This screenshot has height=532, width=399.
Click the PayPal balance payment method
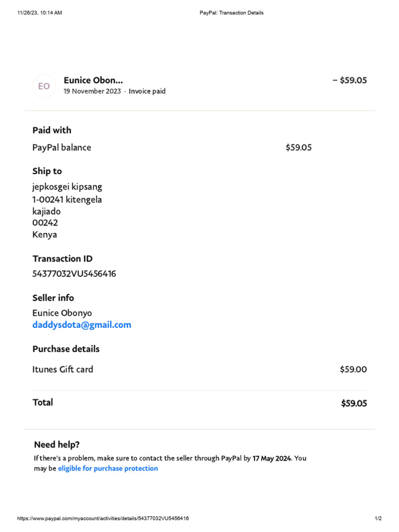tap(61, 148)
